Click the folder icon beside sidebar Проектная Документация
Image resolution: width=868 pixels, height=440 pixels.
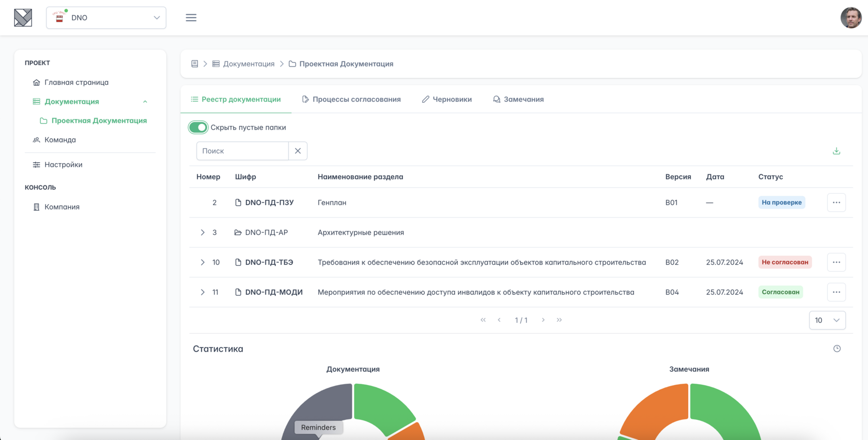tap(43, 120)
